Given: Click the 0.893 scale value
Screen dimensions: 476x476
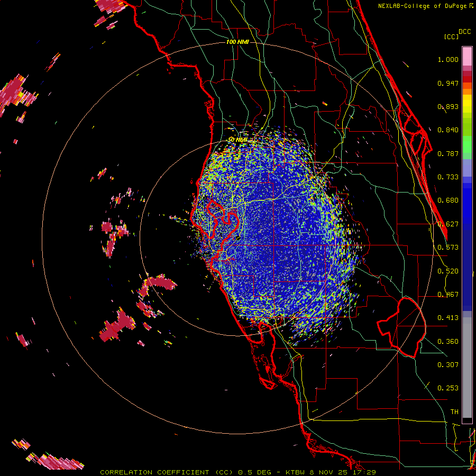Looking at the screenshot, I should pyautogui.click(x=448, y=106).
